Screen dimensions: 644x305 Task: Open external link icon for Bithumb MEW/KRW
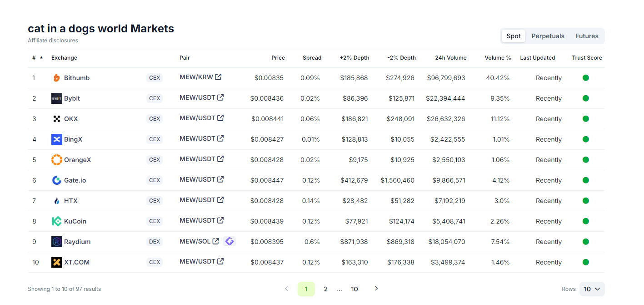click(x=218, y=77)
